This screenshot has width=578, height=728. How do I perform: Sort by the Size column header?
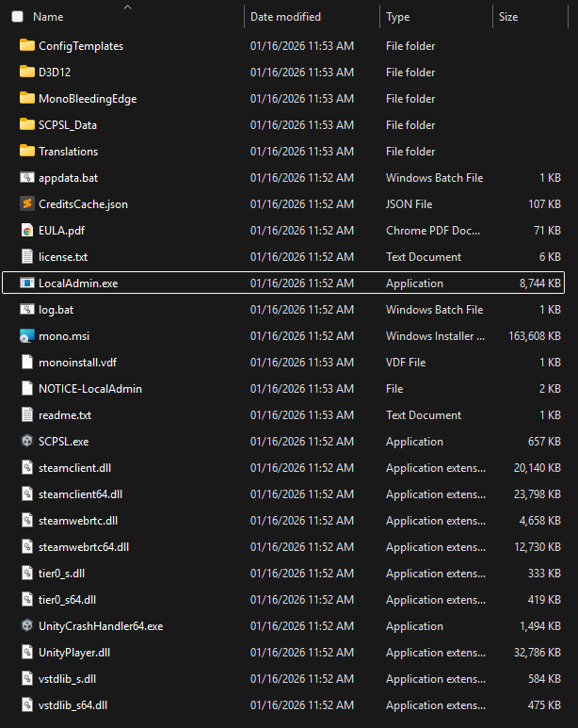coord(508,17)
